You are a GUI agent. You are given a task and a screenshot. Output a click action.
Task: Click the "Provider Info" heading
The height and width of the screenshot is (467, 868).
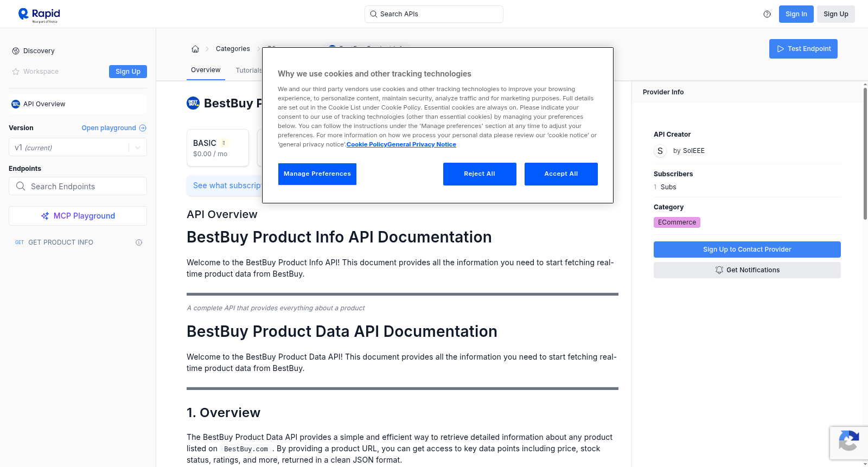(x=663, y=92)
